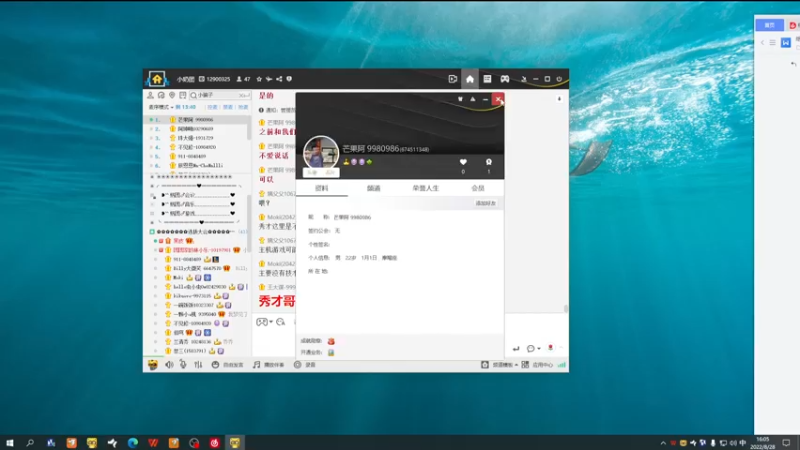Click the profile avatar photo
The height and width of the screenshot is (450, 800).
pos(321,153)
